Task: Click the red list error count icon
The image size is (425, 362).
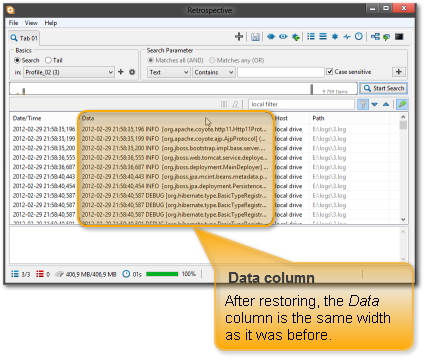Action: 40,274
